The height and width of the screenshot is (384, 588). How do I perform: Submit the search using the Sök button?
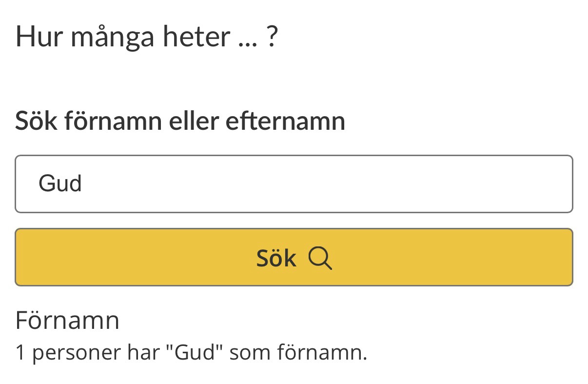[x=294, y=257]
